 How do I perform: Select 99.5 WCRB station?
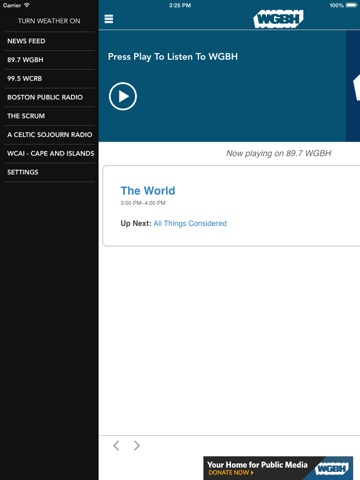49,78
